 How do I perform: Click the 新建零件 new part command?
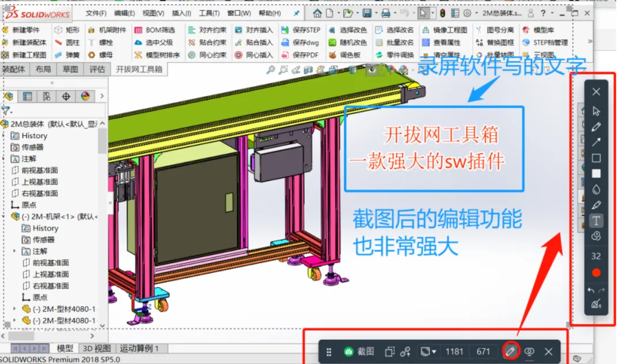pos(21,30)
